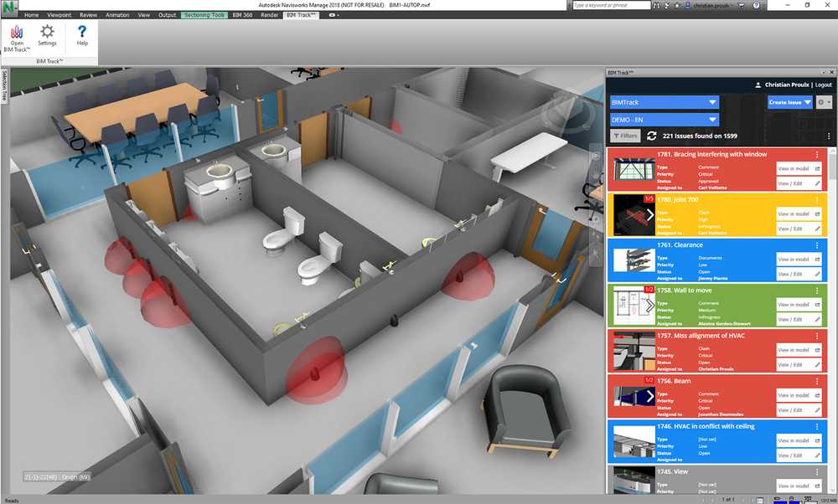
Task: Log out via the Logout link
Action: (824, 85)
